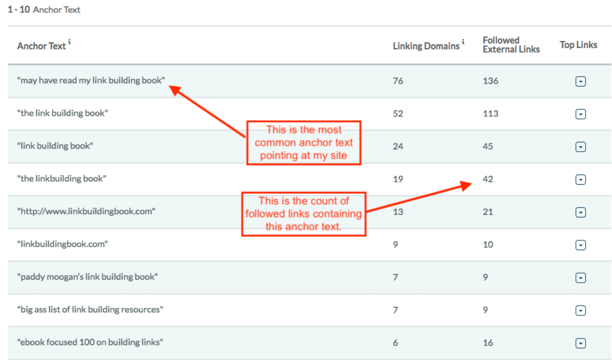This screenshot has height=364, width=612.
Task: Click the 76 linking domains value
Action: click(x=398, y=81)
